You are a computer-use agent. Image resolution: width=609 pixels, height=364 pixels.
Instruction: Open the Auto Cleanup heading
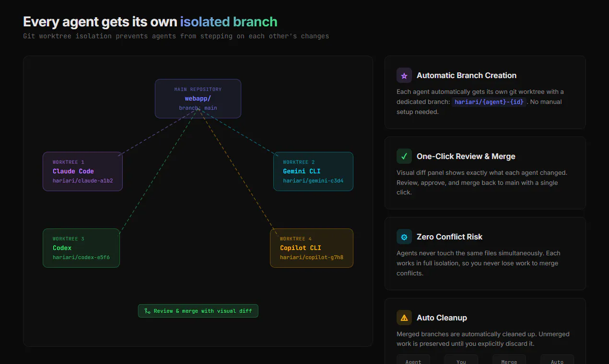pos(442,318)
